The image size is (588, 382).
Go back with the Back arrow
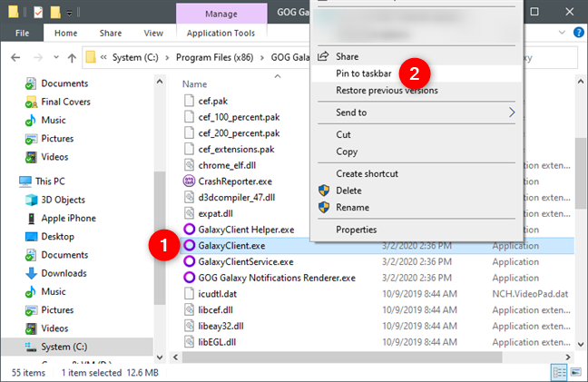click(15, 57)
